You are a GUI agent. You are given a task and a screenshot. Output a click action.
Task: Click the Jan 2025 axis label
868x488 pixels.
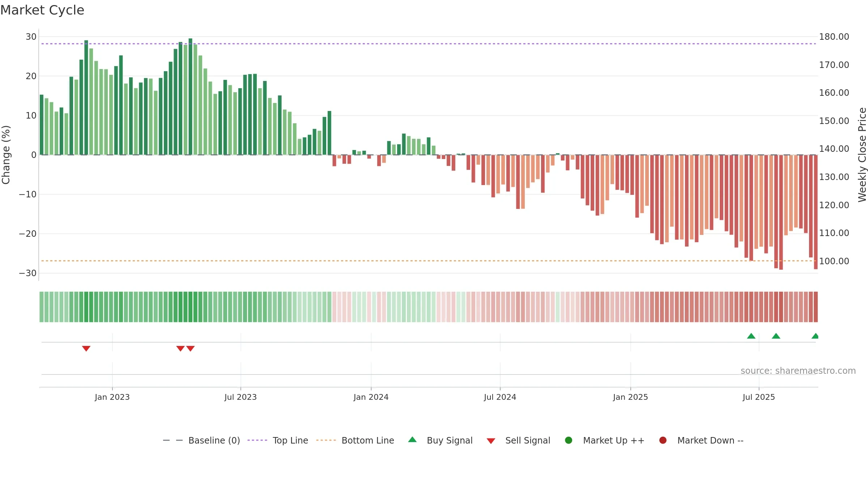tap(630, 397)
